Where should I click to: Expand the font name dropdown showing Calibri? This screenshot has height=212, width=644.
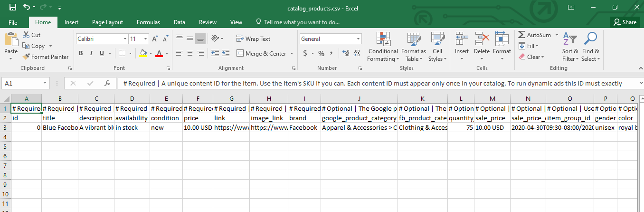(125, 39)
